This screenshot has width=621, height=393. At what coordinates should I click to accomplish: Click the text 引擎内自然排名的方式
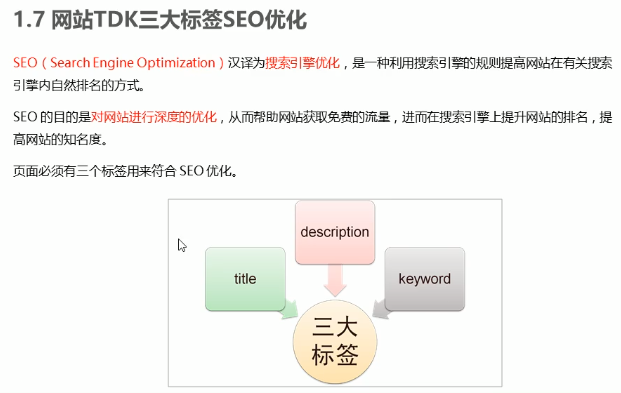pyautogui.click(x=78, y=85)
